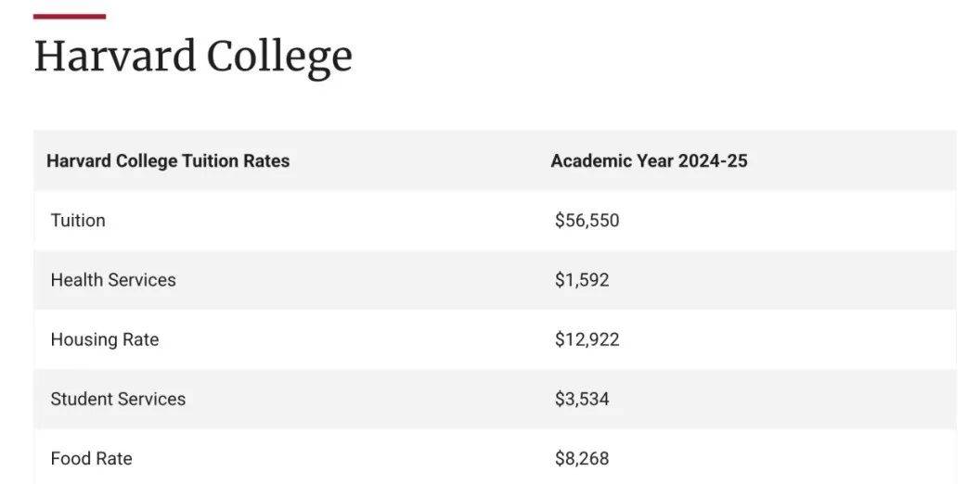Click the word "Services" in the Health Services label
The image size is (980, 484).
142,280
